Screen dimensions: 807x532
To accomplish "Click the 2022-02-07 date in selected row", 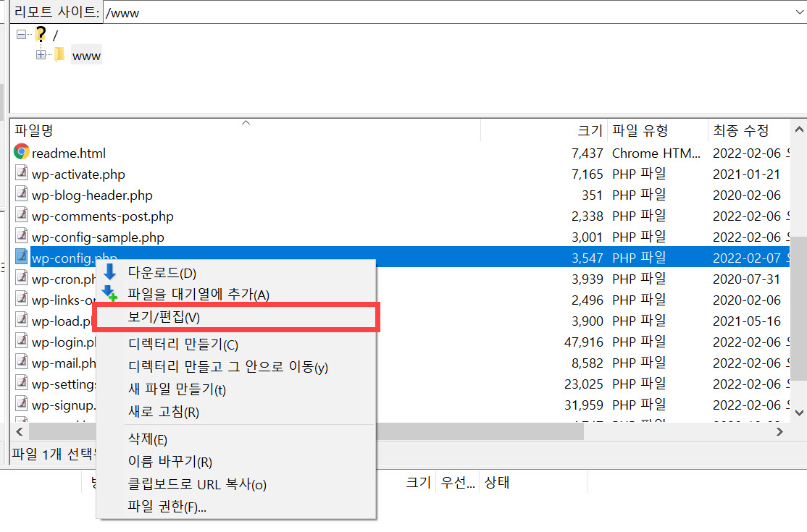I will 746,258.
